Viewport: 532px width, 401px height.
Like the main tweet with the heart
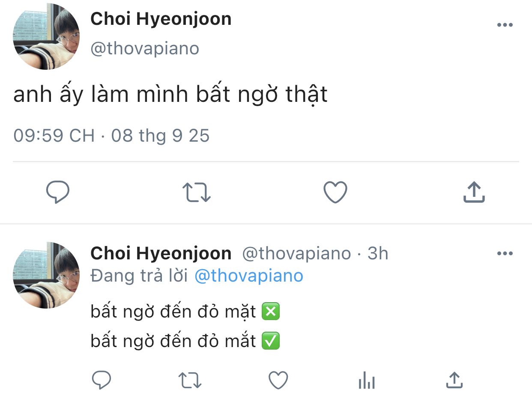pyautogui.click(x=335, y=192)
